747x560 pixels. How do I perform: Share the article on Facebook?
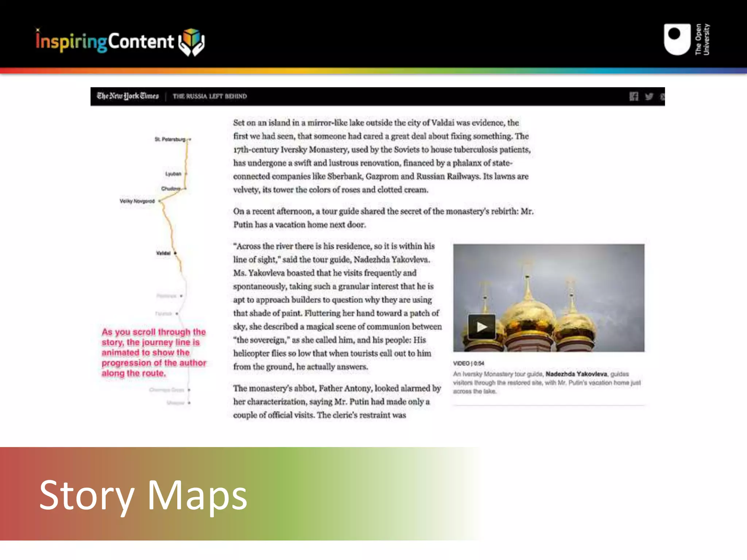(x=634, y=96)
